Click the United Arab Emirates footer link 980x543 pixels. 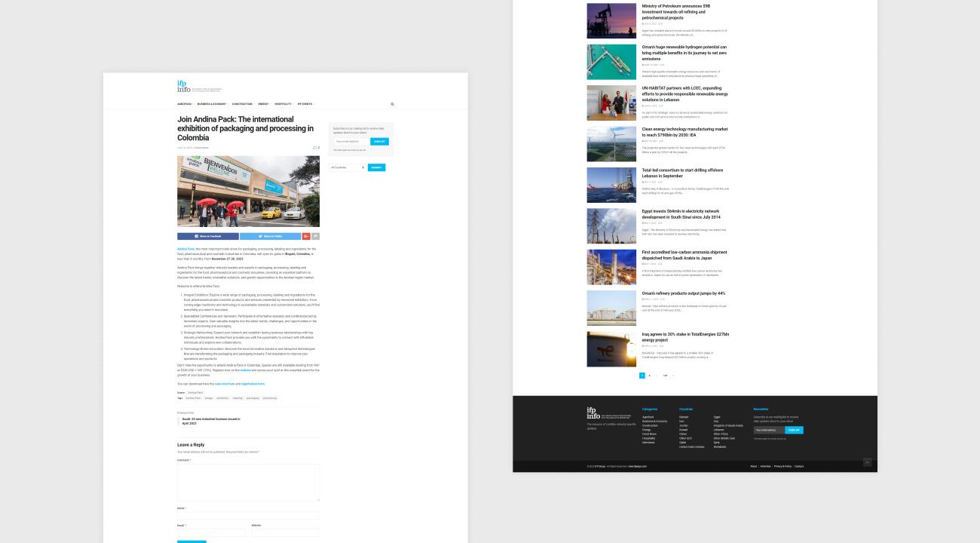(x=692, y=447)
